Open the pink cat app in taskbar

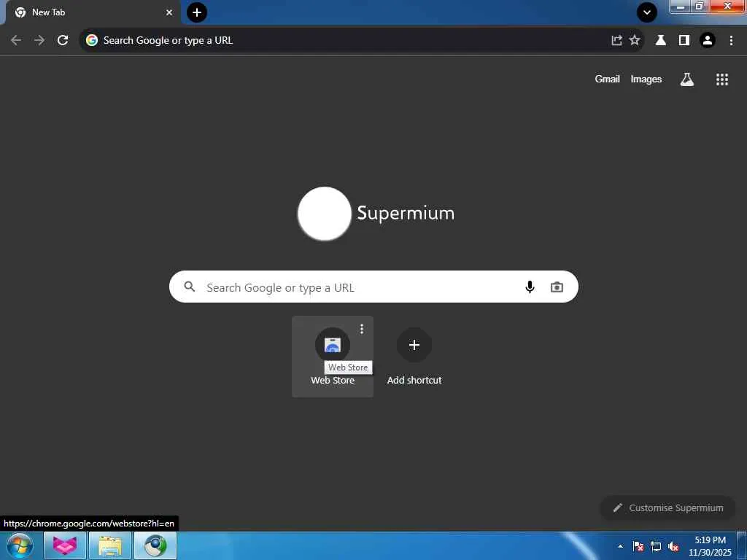pos(65,545)
